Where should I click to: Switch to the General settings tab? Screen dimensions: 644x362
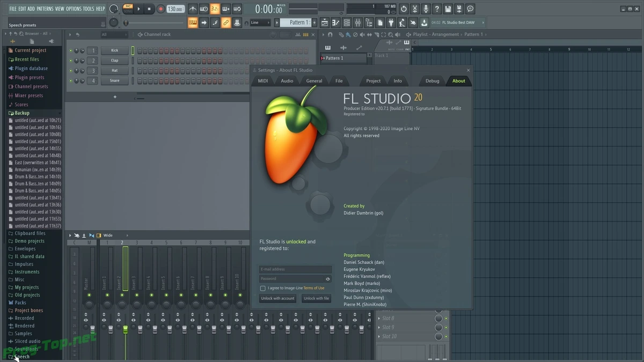314,81
